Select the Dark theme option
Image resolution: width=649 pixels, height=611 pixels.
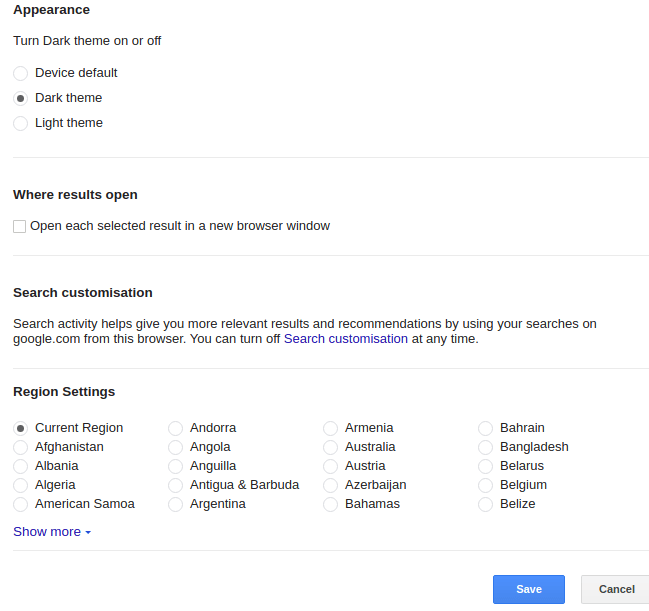coord(20,98)
